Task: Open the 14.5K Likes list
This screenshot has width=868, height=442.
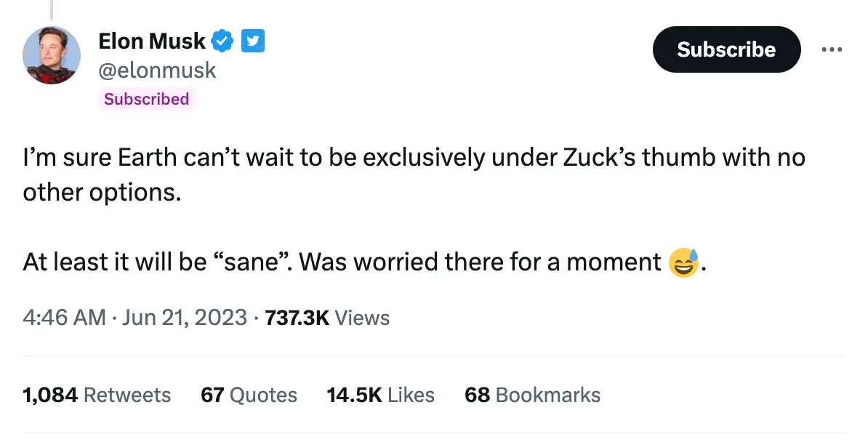Action: pyautogui.click(x=380, y=395)
